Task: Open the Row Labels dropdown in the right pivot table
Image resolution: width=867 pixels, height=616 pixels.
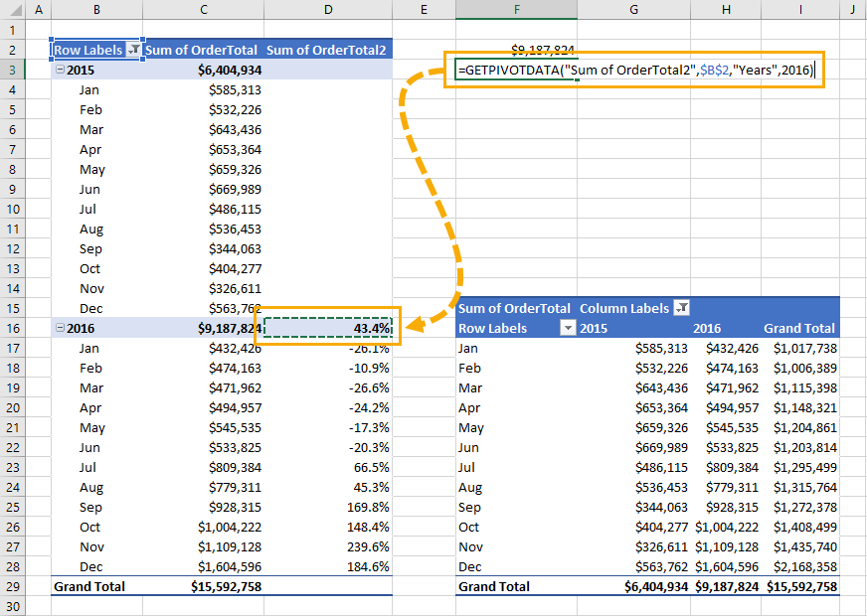Action: click(x=568, y=328)
